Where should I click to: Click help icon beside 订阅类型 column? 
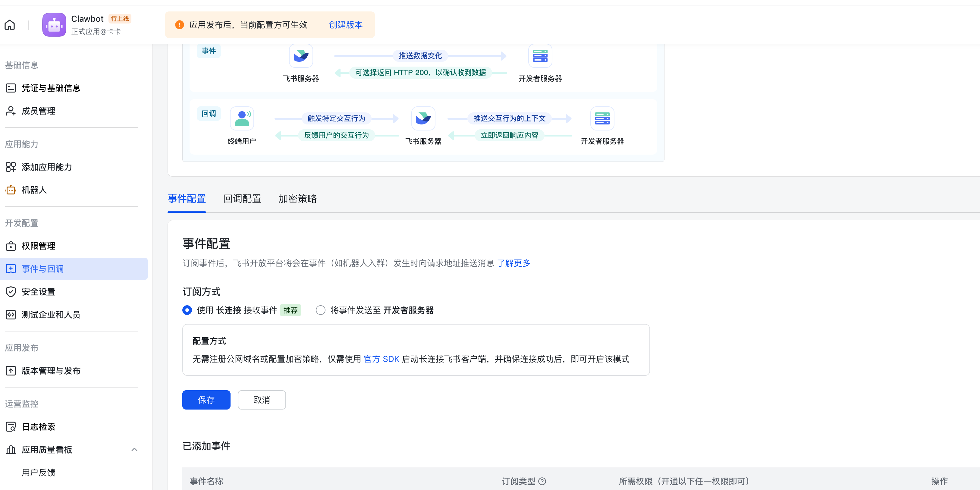point(542,481)
